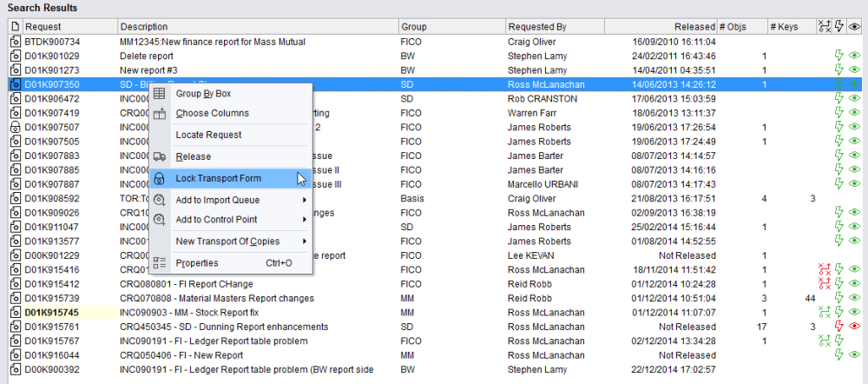Click the green conflict icon on row D01K915745
The height and width of the screenshot is (384, 868).
(825, 312)
